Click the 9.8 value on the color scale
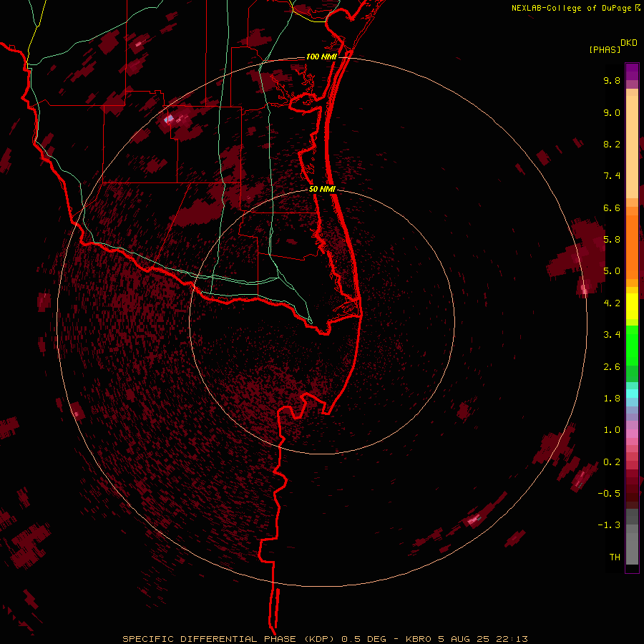The image size is (644, 644). pyautogui.click(x=612, y=80)
